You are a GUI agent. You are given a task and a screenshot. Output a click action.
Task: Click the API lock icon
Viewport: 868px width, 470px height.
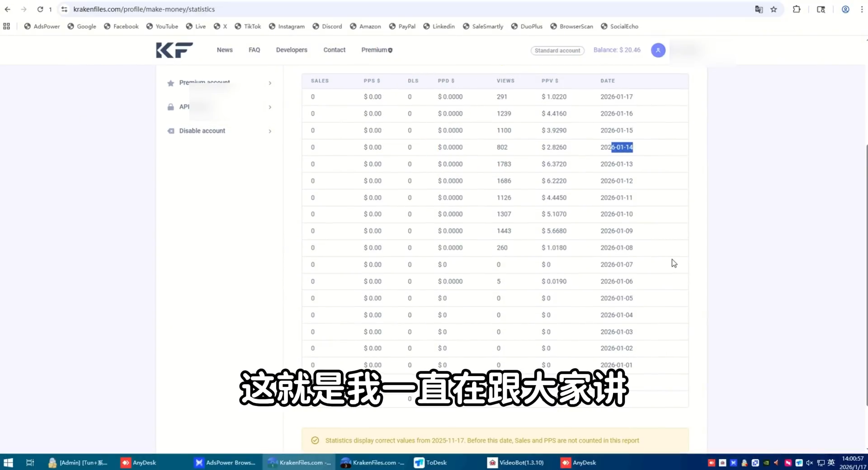(x=170, y=107)
